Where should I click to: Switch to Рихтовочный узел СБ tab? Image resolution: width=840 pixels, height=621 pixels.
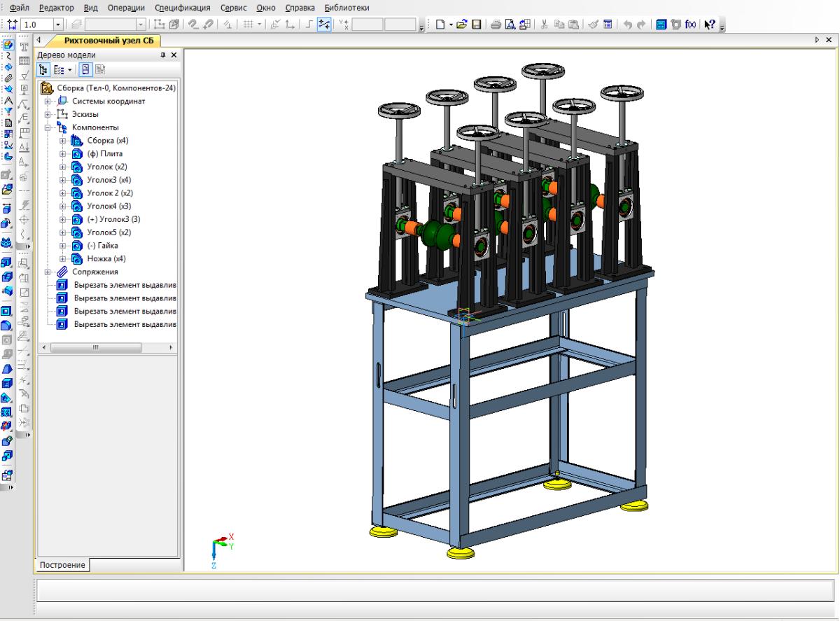pos(108,41)
